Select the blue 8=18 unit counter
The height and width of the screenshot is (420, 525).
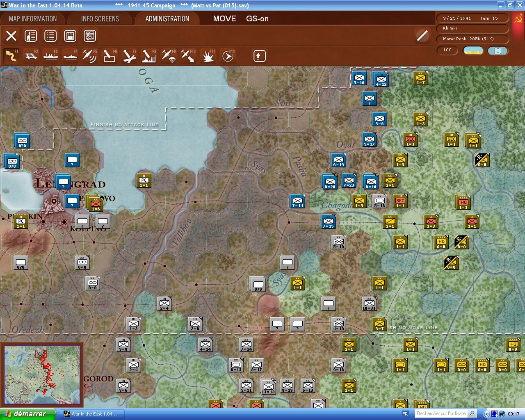pyautogui.click(x=371, y=181)
